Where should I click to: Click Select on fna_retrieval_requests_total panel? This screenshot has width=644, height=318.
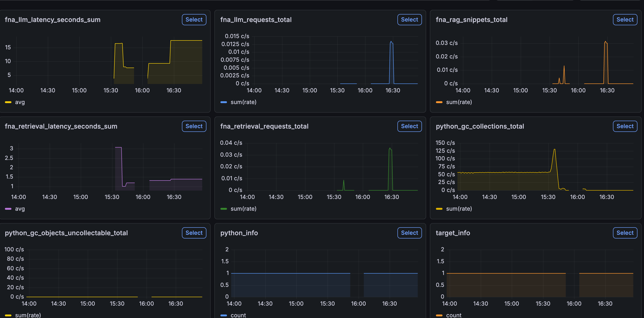[x=409, y=126]
